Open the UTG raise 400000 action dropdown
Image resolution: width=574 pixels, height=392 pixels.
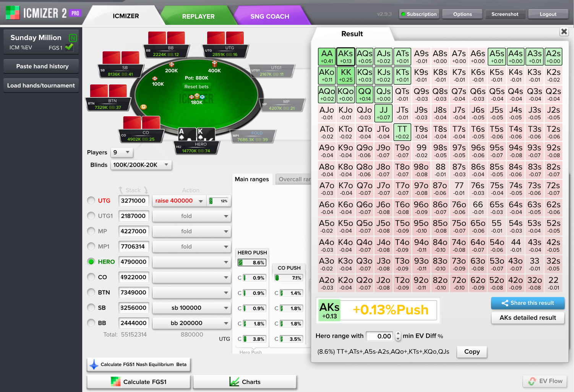(x=179, y=201)
